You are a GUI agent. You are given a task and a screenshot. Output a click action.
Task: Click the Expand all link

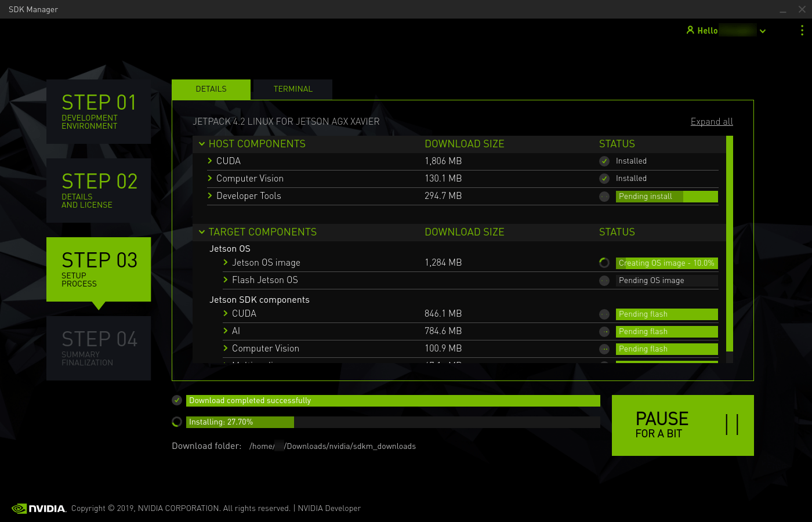tap(712, 121)
